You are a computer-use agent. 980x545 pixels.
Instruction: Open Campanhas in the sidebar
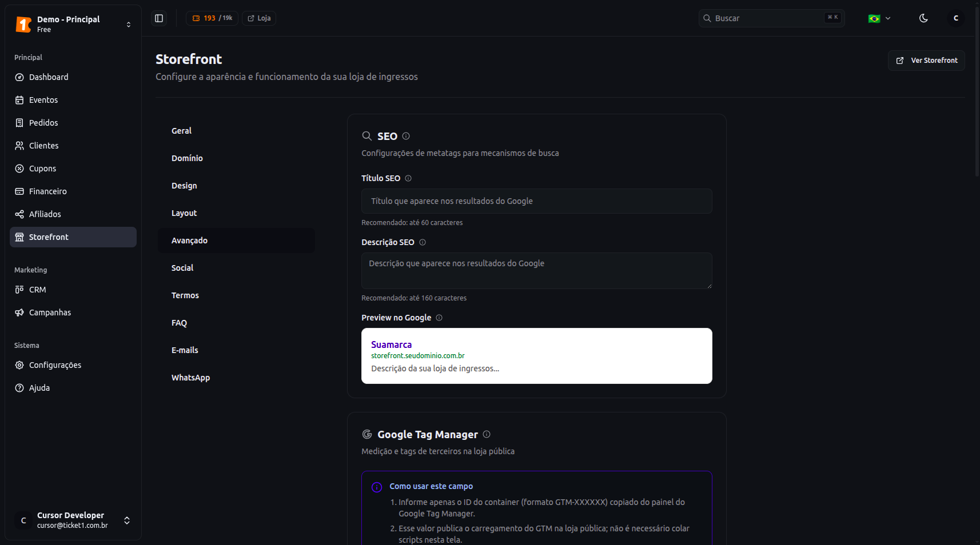click(73, 312)
